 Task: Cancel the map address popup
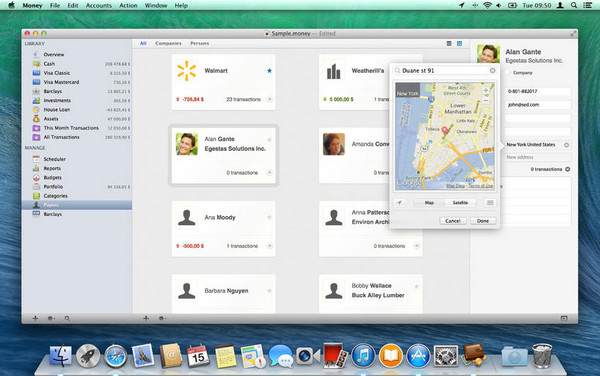(453, 221)
